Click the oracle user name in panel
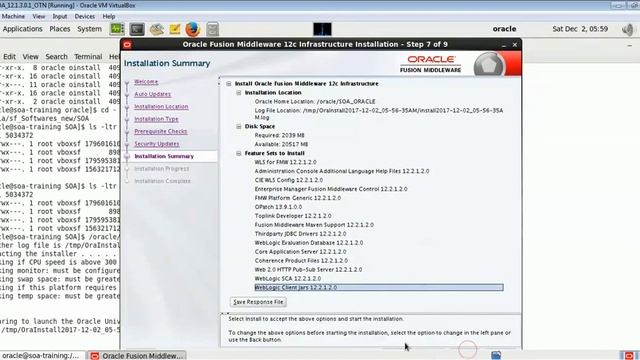Screen dimensions: 640x360 [x=504, y=29]
